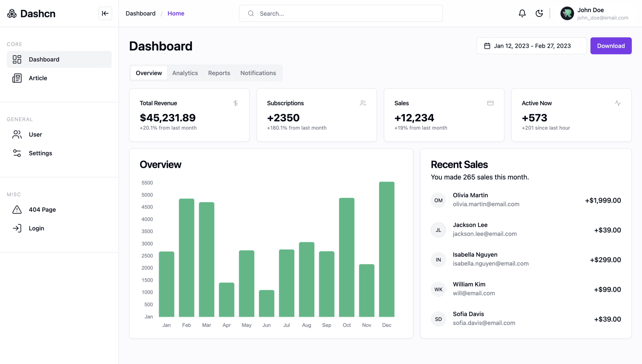The image size is (642, 364).
Task: Select the Notifications tab
Action: [x=258, y=73]
